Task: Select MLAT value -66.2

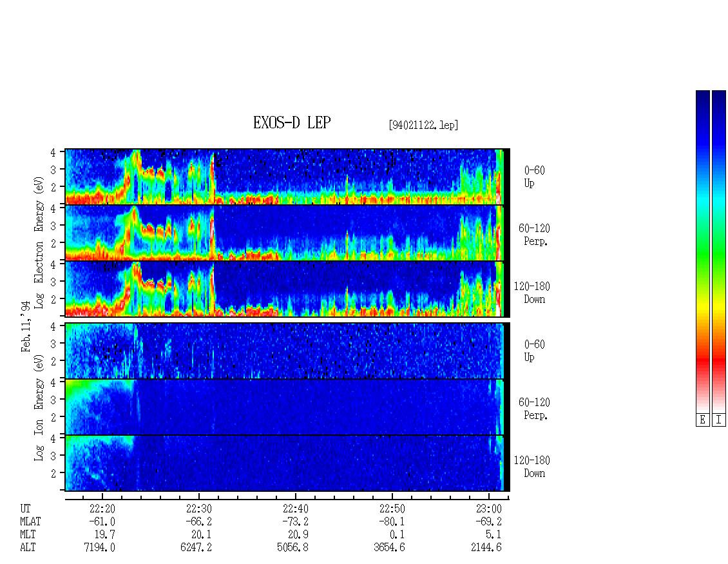Action: pos(198,521)
